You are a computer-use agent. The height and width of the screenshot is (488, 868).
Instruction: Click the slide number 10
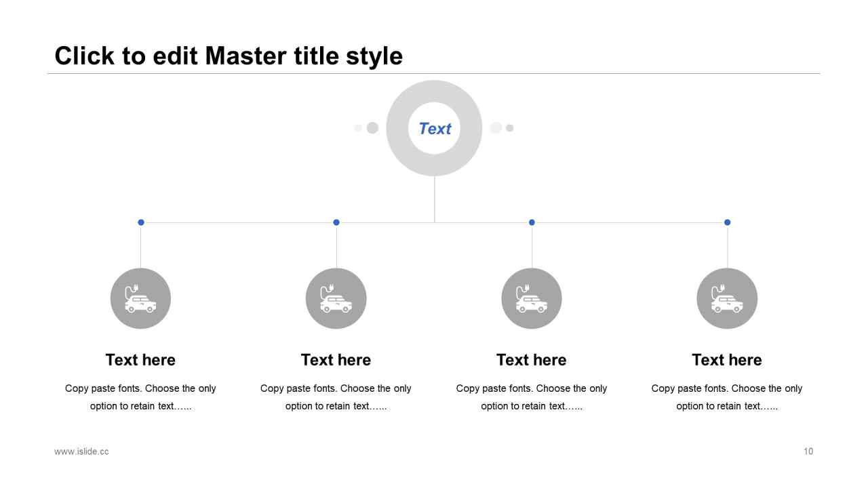pyautogui.click(x=808, y=451)
